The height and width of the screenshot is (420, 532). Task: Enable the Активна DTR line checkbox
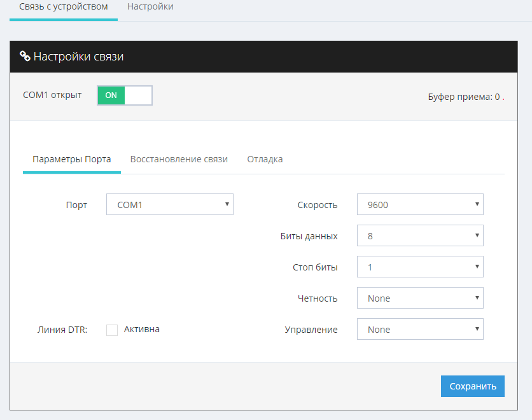112,330
